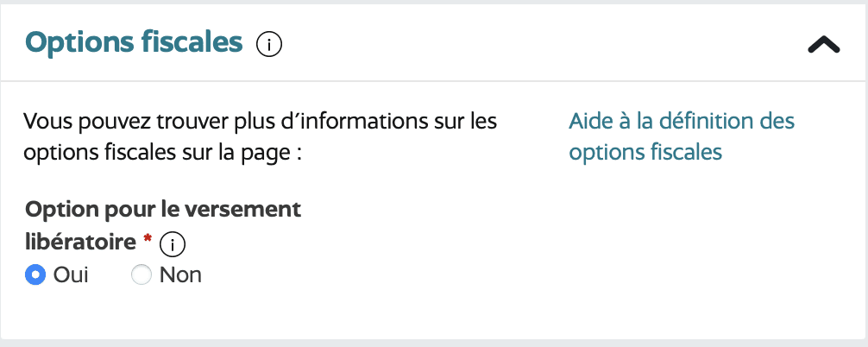Collapse the Options fiscales panel with chevron
Image resolution: width=868 pixels, height=347 pixels.
click(824, 45)
